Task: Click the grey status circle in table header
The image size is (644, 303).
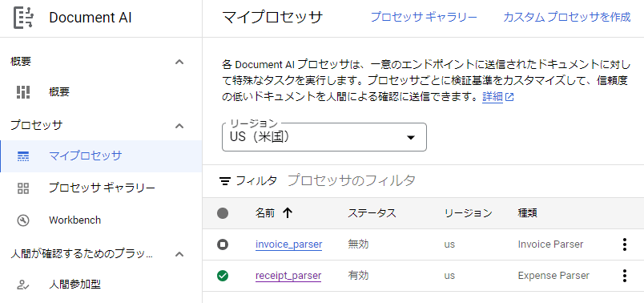Action: coord(223,213)
